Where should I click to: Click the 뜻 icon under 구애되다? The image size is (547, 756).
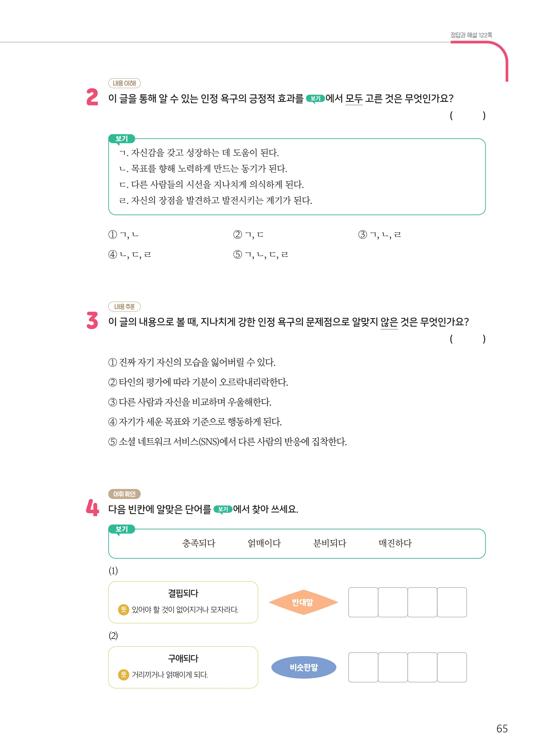pos(123,675)
